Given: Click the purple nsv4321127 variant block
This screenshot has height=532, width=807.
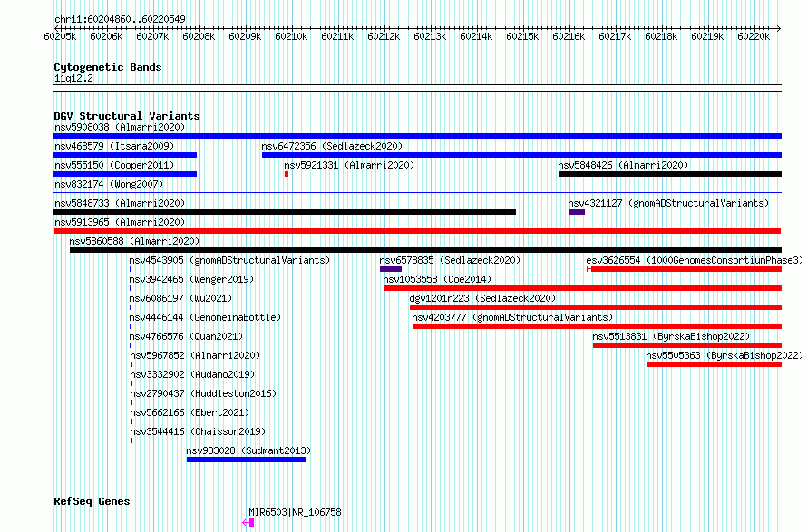Looking at the screenshot, I should (x=577, y=212).
